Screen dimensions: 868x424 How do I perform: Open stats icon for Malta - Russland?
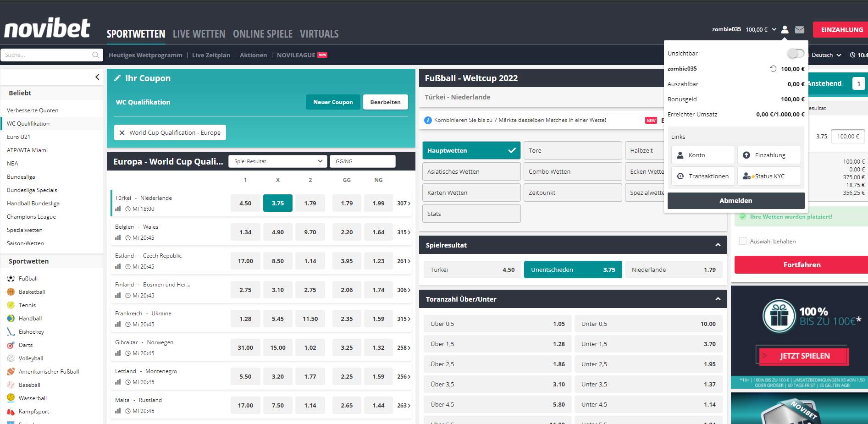click(118, 411)
